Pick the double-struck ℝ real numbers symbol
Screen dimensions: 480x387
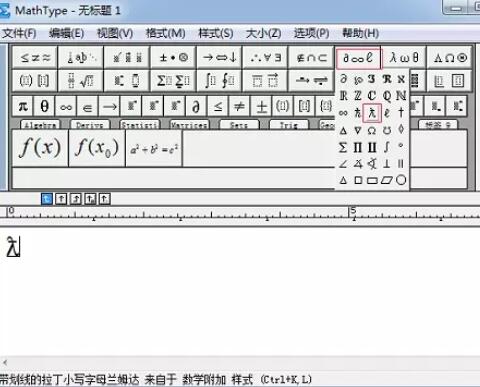click(x=343, y=96)
